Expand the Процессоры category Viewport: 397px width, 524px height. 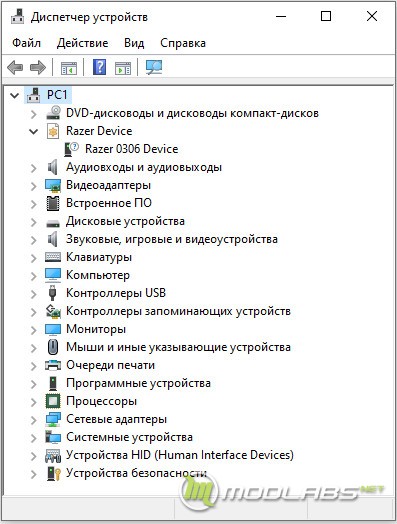(x=33, y=402)
